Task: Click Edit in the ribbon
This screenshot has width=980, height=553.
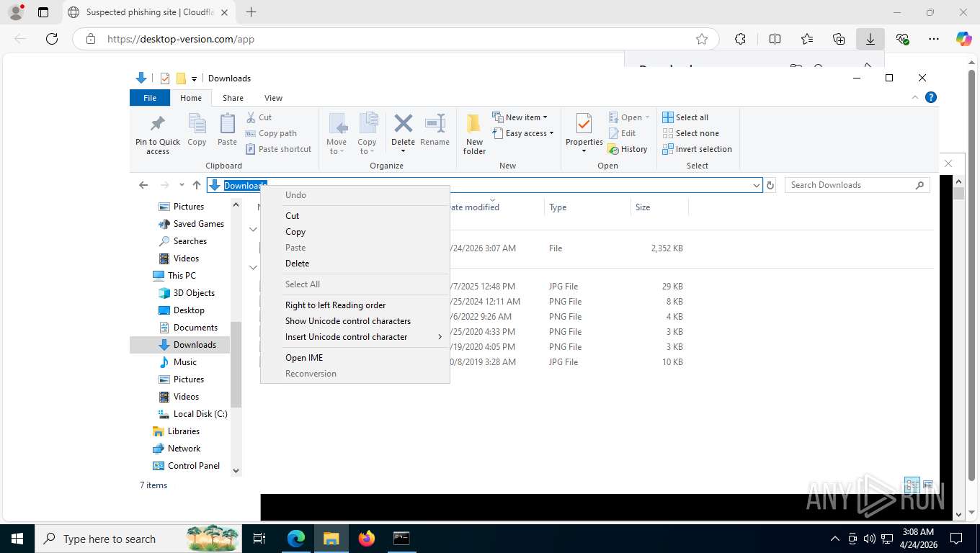Action: pyautogui.click(x=622, y=133)
